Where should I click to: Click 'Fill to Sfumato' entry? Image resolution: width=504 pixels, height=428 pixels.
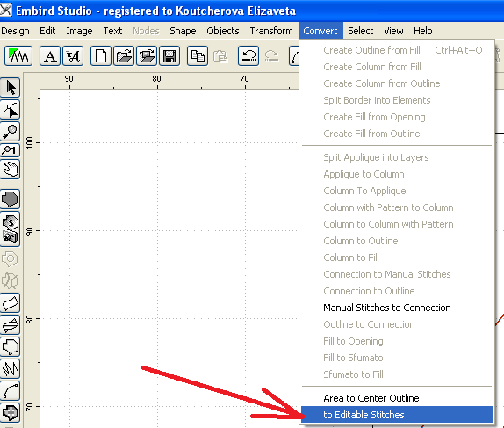pyautogui.click(x=397, y=358)
